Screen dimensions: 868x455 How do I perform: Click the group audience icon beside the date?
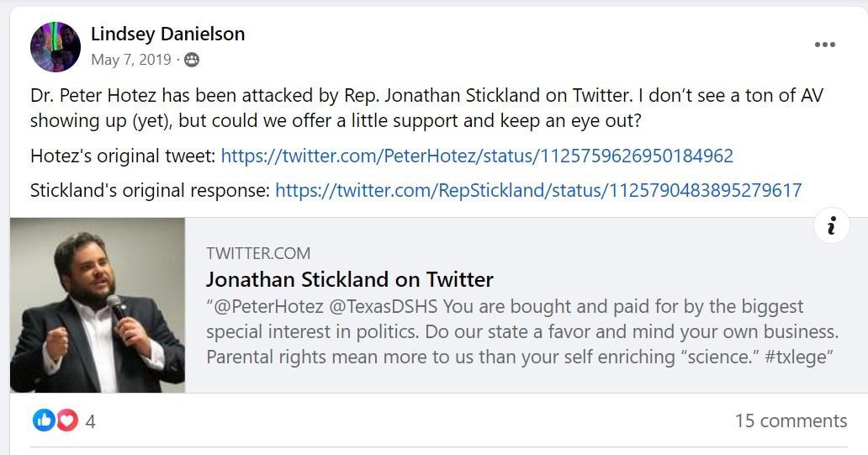[x=192, y=59]
